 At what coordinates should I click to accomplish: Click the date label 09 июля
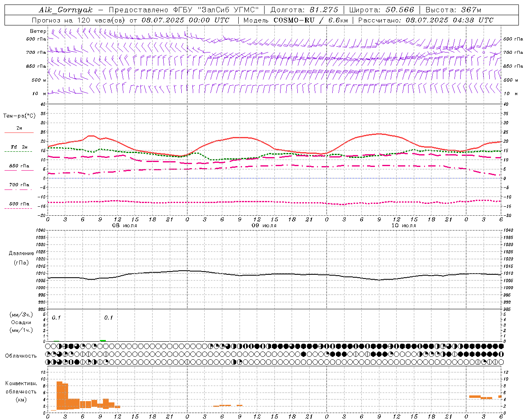[264, 226]
